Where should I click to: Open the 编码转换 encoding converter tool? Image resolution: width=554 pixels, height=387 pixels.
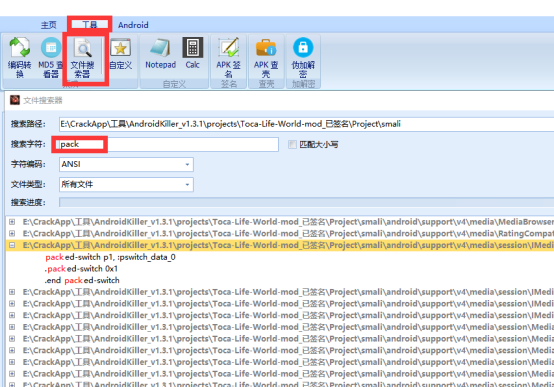(x=20, y=57)
